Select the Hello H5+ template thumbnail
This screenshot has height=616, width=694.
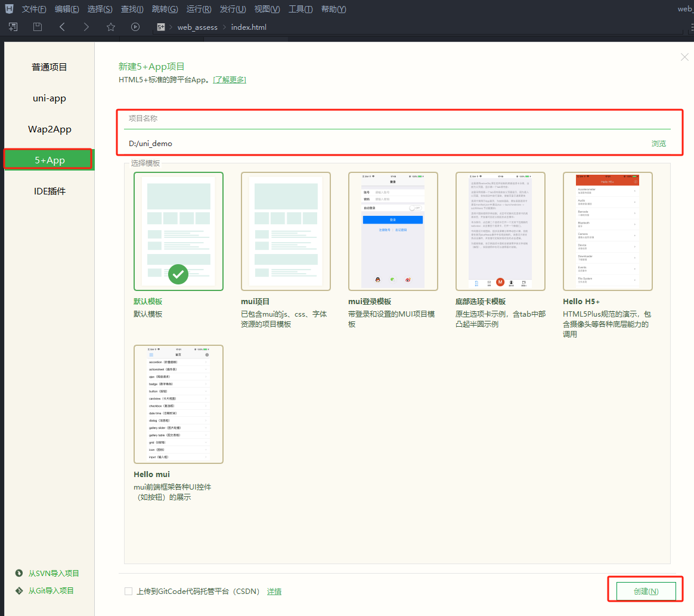608,231
